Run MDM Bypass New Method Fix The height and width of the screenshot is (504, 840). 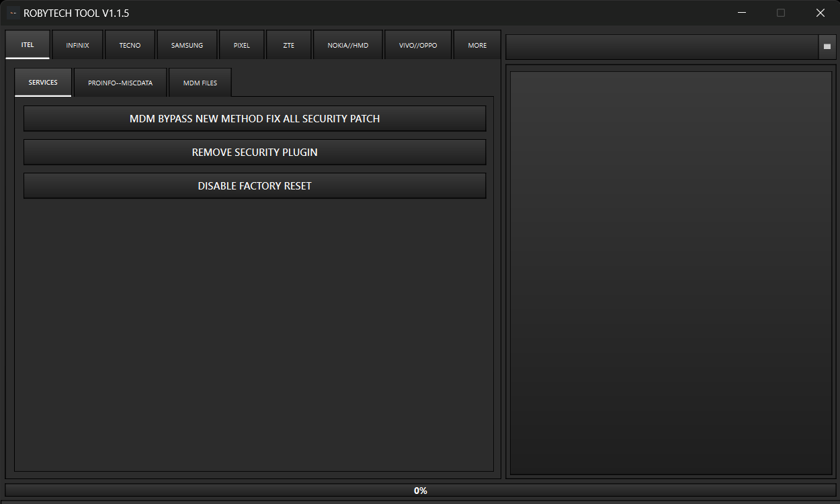click(x=255, y=118)
